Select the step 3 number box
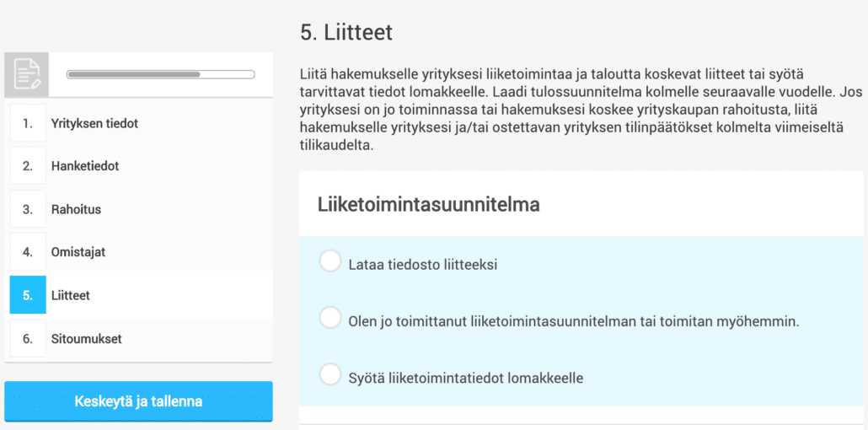 28,209
